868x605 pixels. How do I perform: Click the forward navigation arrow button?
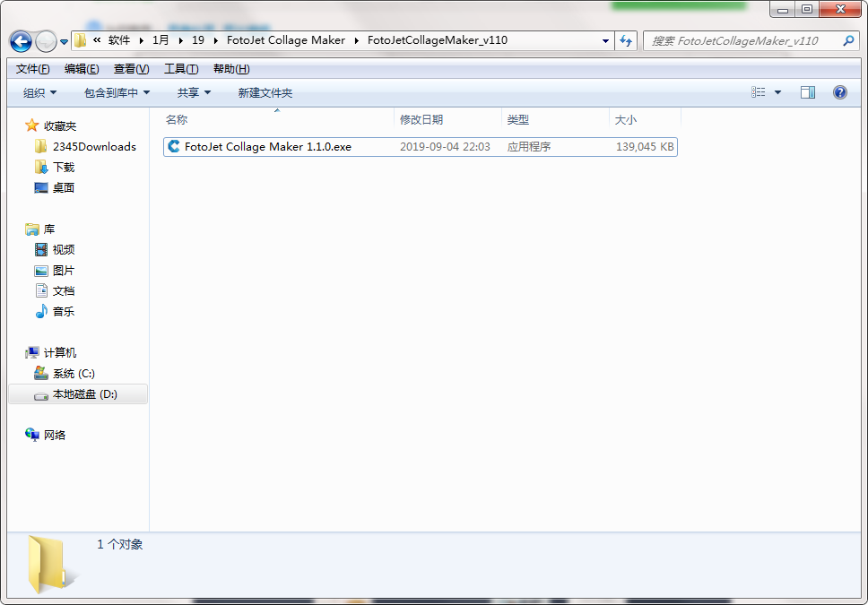click(x=46, y=41)
